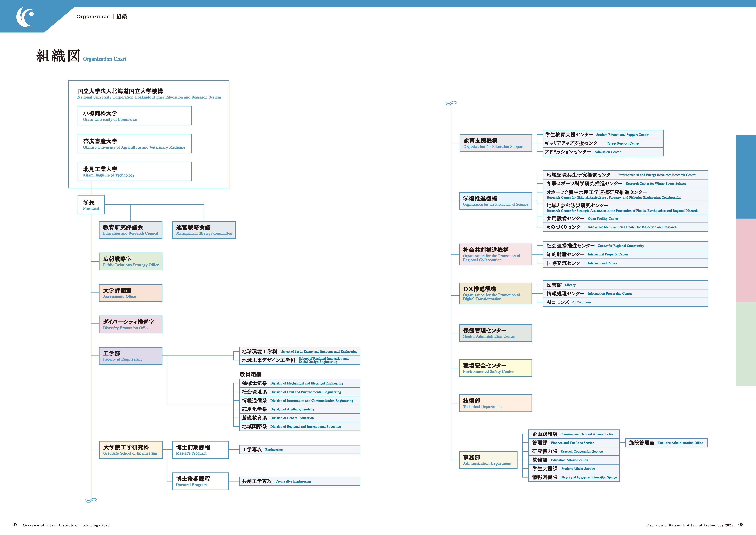Viewport: 756px width, 535px height.
Task: Click the Diversity Promotion Office box
Action: [131, 325]
